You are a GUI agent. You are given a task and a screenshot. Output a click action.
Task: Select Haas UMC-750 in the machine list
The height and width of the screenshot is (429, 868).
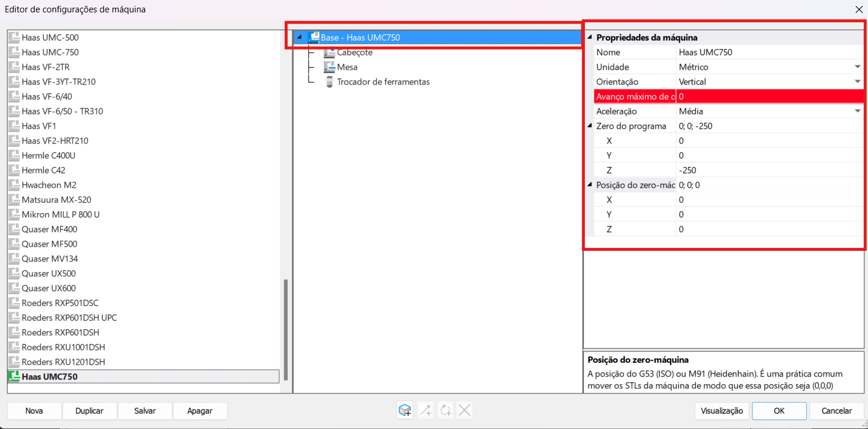[50, 52]
